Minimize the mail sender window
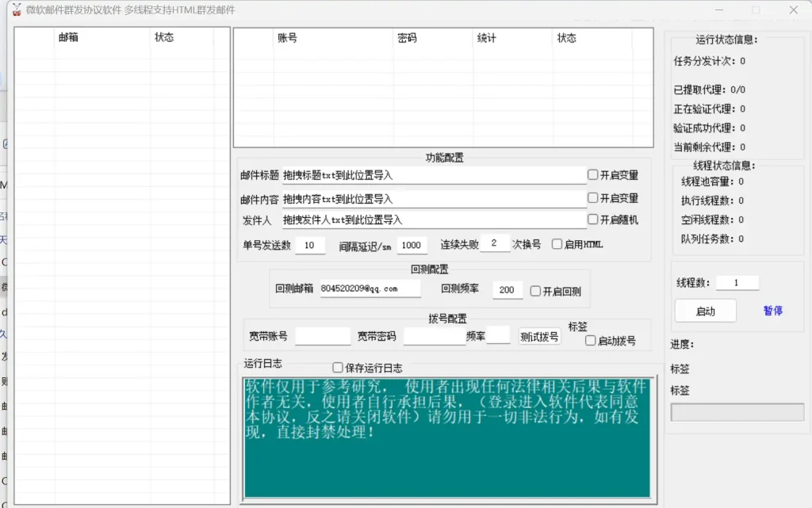The height and width of the screenshot is (508, 812). [x=719, y=10]
